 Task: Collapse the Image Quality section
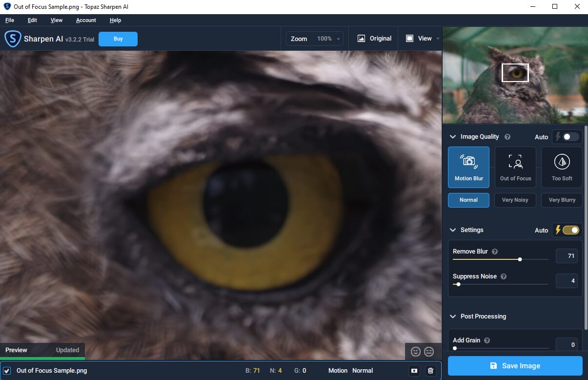(x=452, y=137)
